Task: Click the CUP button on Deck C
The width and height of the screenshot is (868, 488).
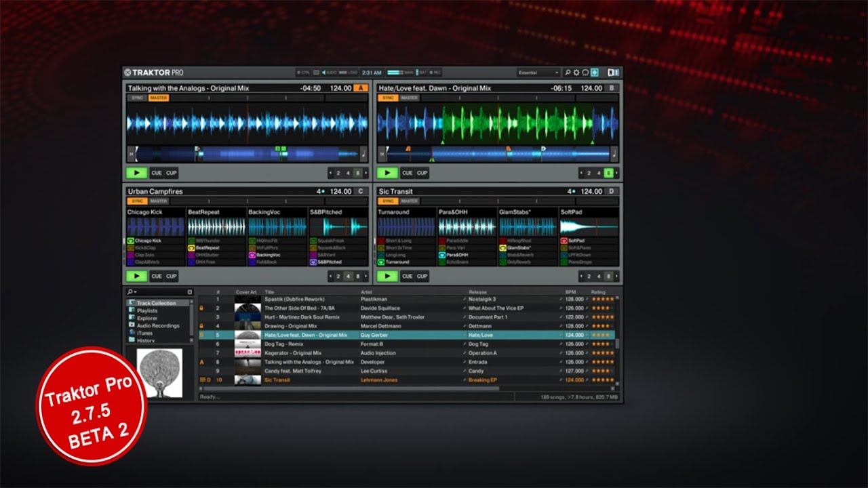Action: click(x=172, y=276)
